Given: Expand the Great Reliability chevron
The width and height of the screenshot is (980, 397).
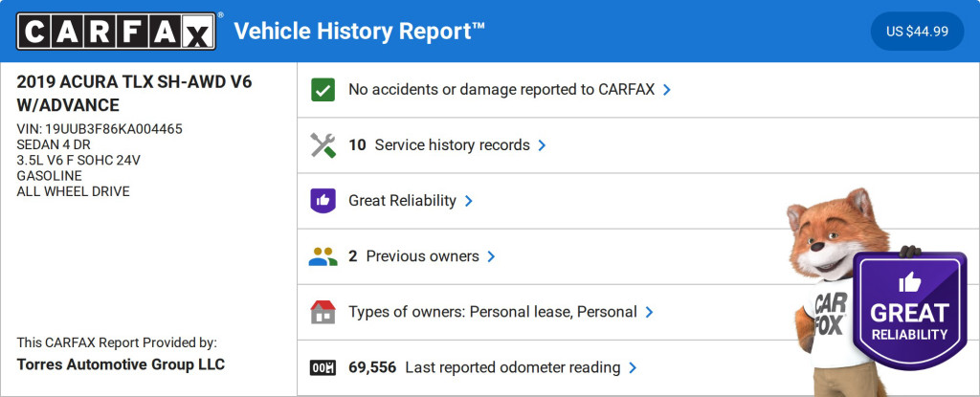Looking at the screenshot, I should pos(469,201).
